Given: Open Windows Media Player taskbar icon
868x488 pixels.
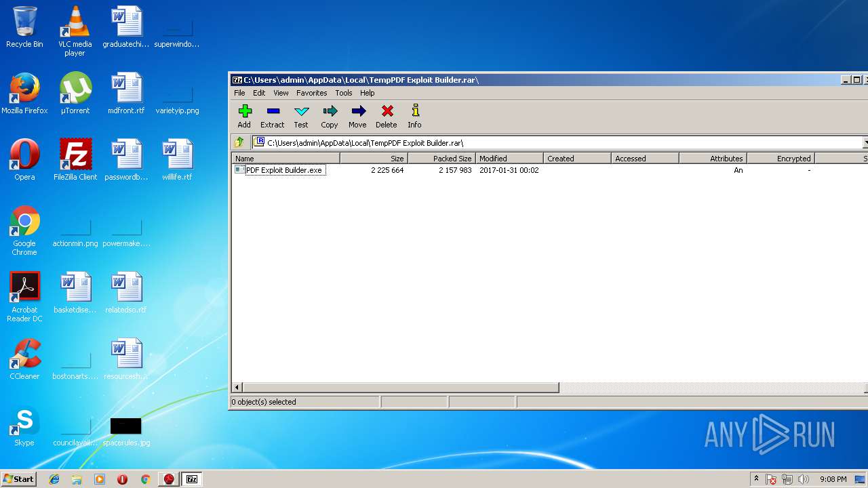Looking at the screenshot, I should (100, 479).
